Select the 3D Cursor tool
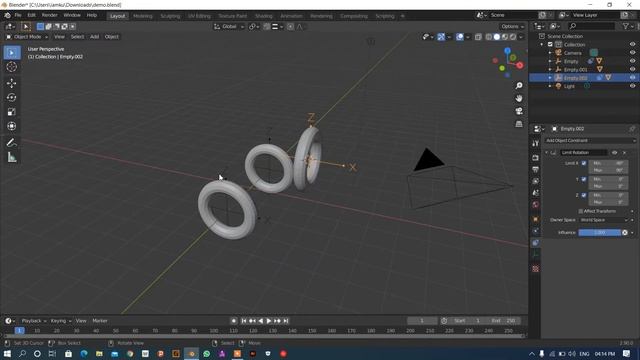The height and width of the screenshot is (360, 640). pos(12,67)
